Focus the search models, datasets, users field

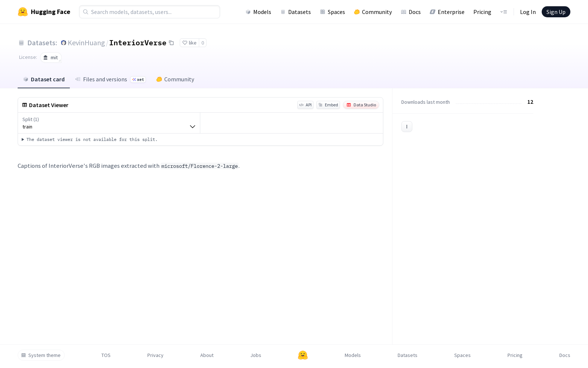pos(150,12)
